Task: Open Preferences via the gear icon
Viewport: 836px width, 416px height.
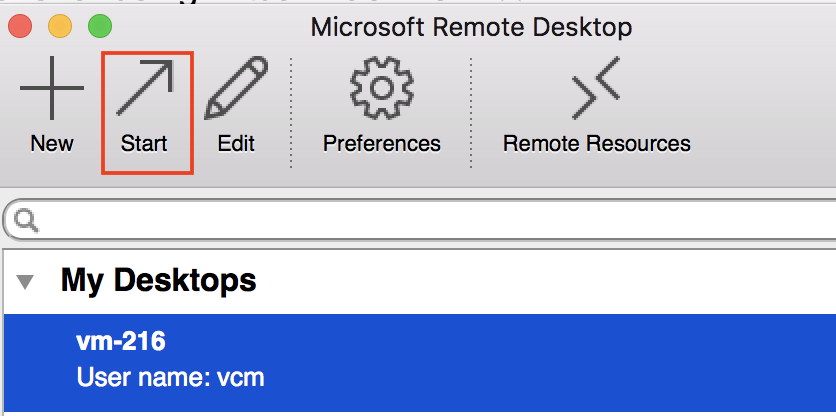Action: (382, 87)
